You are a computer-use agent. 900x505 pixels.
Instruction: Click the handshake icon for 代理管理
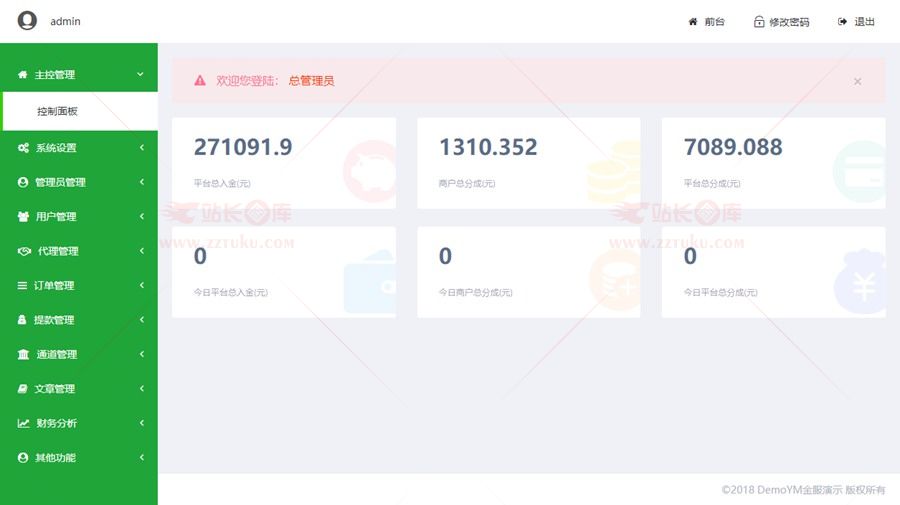(24, 251)
